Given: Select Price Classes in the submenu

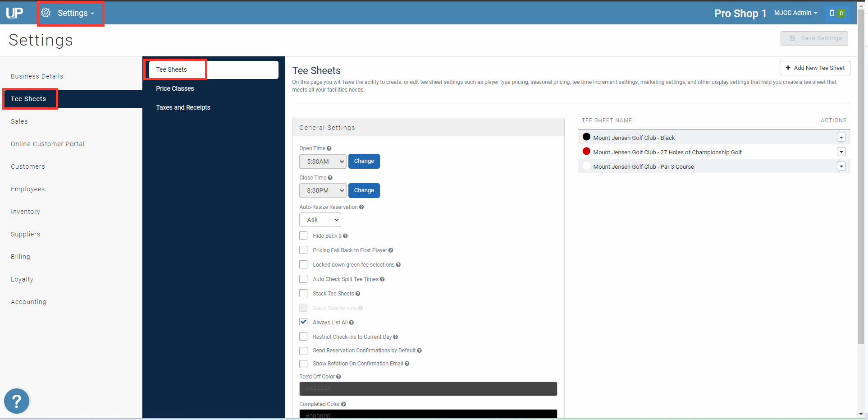Looking at the screenshot, I should pos(175,88).
